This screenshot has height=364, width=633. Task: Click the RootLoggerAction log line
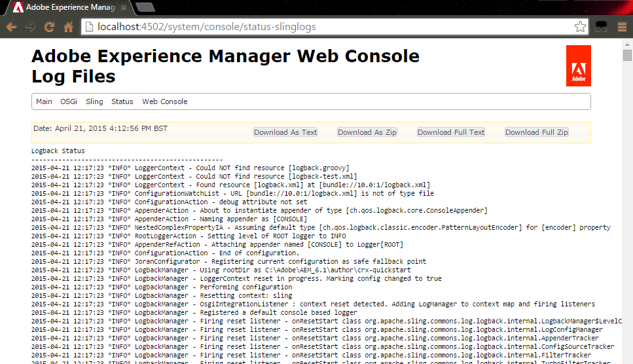(x=189, y=236)
